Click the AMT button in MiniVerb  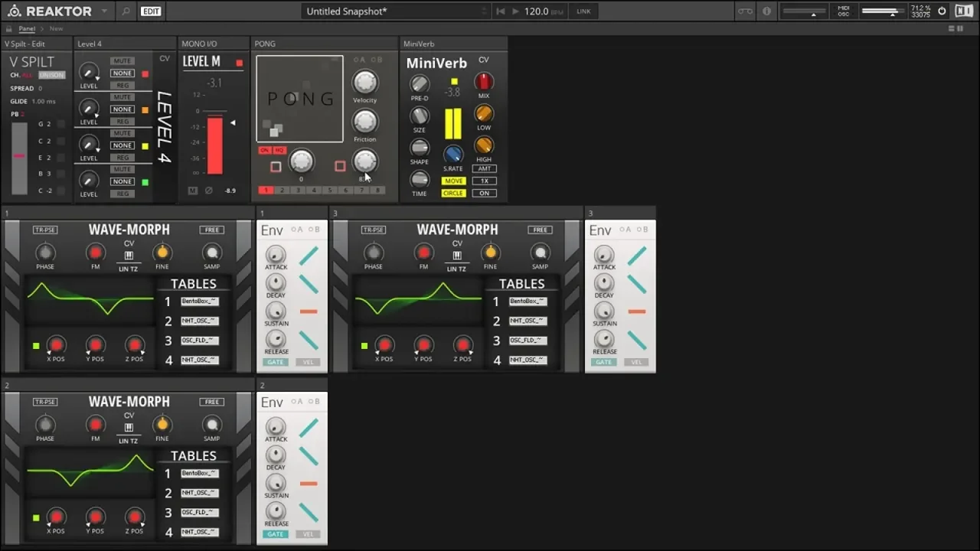(484, 168)
